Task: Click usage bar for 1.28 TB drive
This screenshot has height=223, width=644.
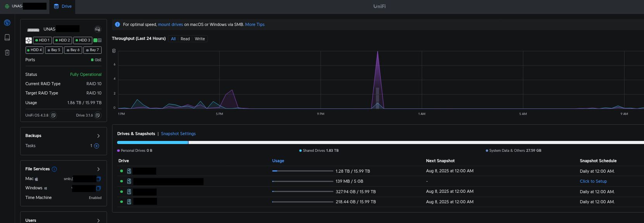Action: pos(303,171)
